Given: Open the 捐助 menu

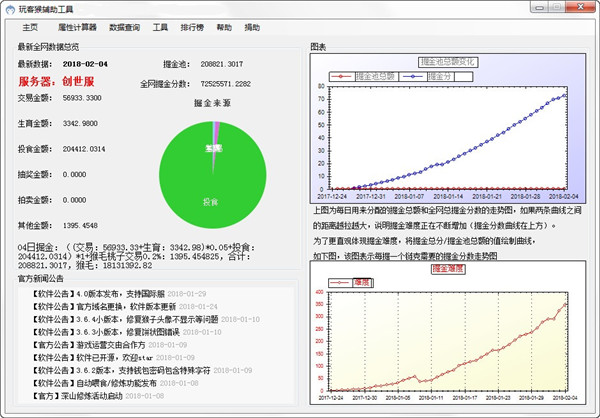Looking at the screenshot, I should click(x=252, y=28).
